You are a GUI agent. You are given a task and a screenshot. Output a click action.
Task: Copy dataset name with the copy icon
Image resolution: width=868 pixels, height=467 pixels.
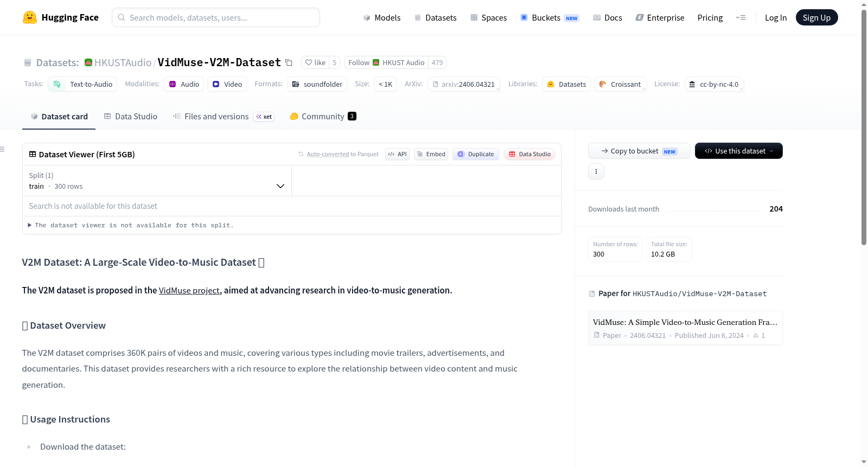tap(289, 63)
